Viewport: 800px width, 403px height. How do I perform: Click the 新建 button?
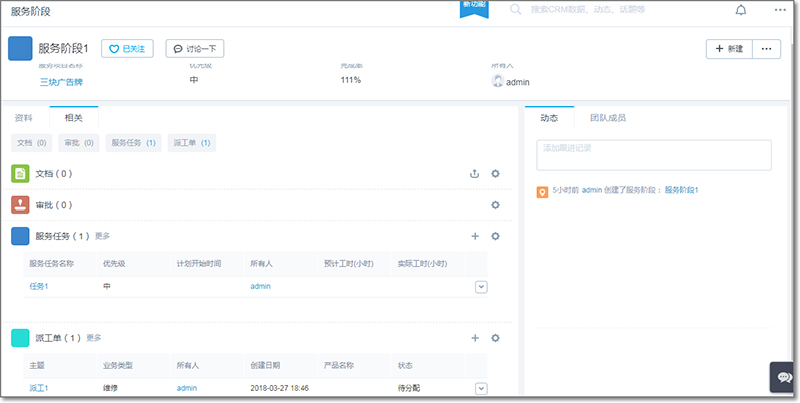click(729, 48)
